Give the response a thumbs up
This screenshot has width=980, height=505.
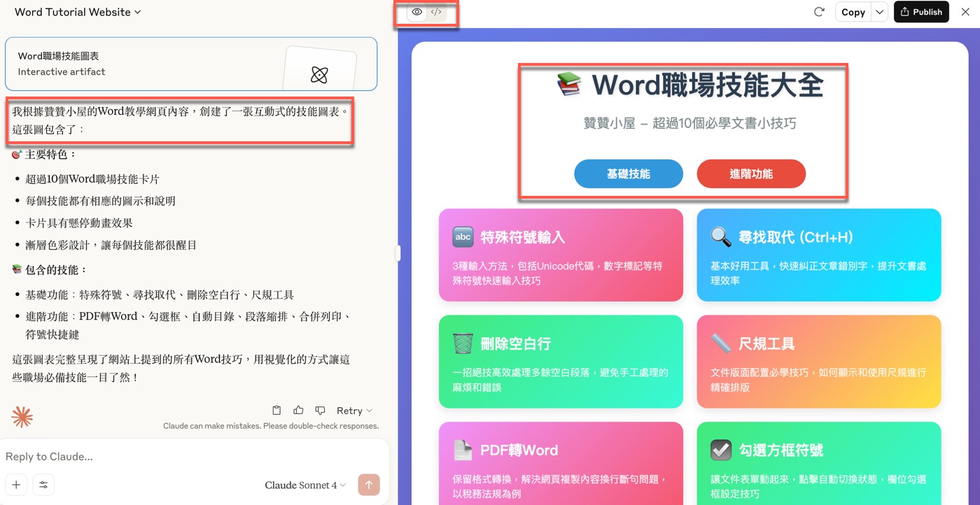[x=298, y=411]
